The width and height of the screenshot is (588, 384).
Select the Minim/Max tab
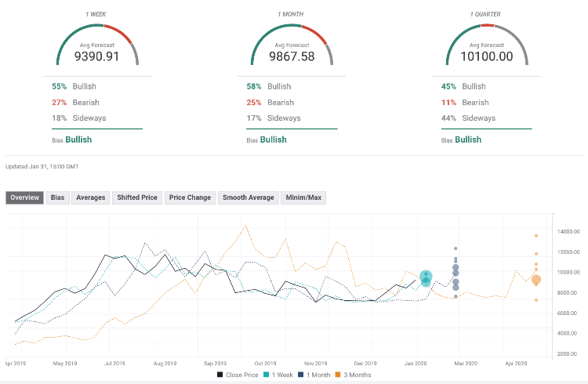(303, 197)
